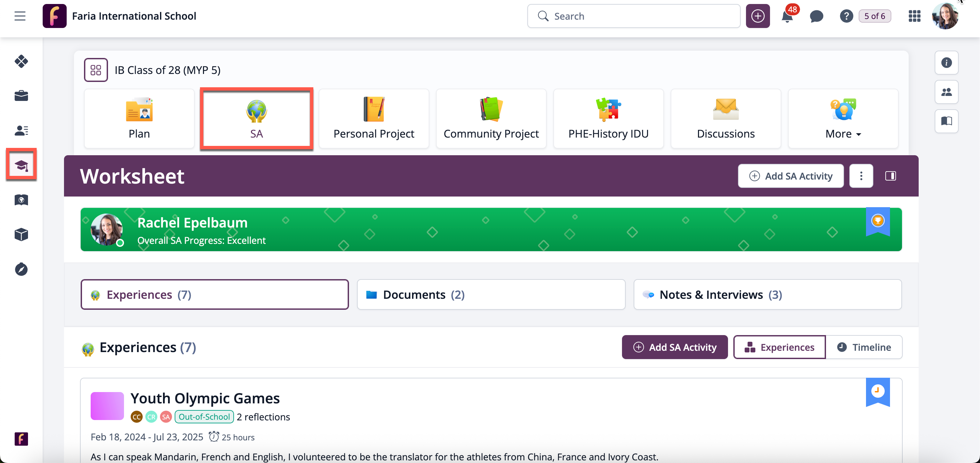980x463 pixels.
Task: Open the apps grid launcher icon
Action: coord(914,16)
